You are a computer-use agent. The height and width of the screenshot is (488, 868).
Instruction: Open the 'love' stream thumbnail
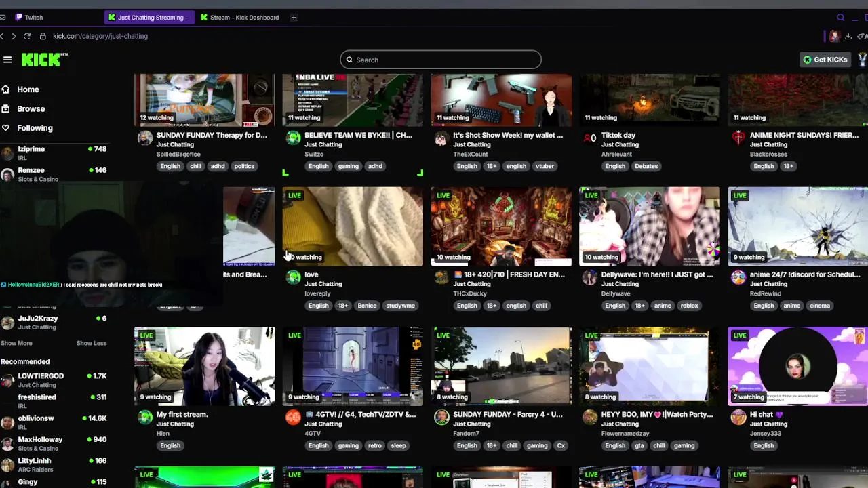(x=353, y=226)
